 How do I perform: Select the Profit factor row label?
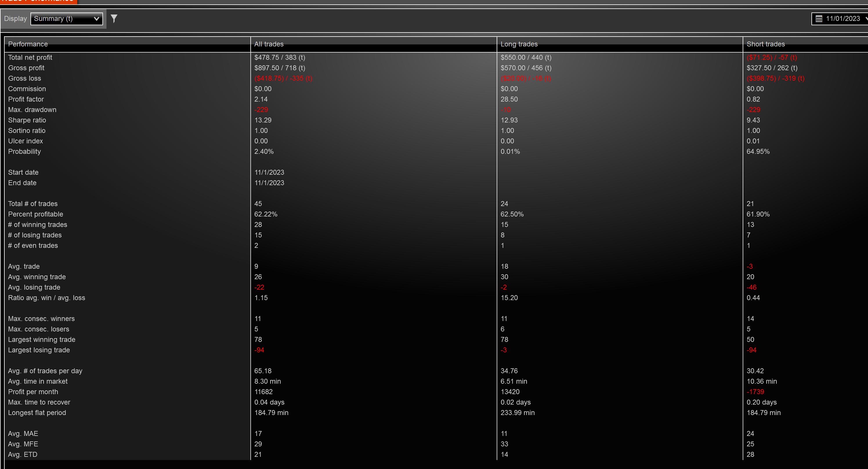(x=26, y=99)
